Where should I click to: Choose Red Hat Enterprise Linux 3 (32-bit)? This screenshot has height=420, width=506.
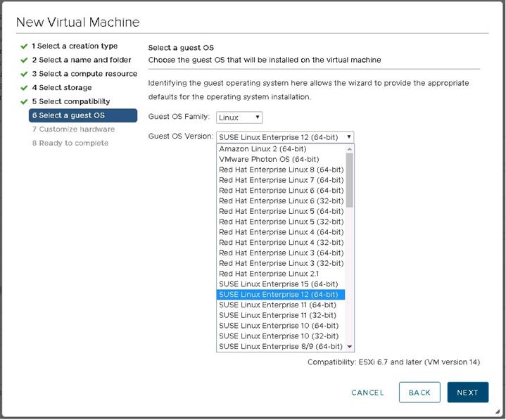coord(281,263)
